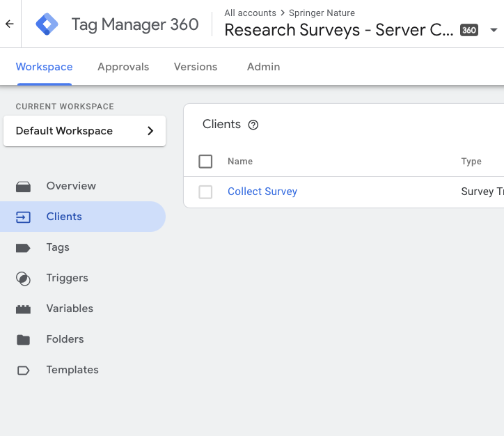This screenshot has height=436, width=504.
Task: Open the All accounts breadcrumb
Action: click(x=250, y=13)
